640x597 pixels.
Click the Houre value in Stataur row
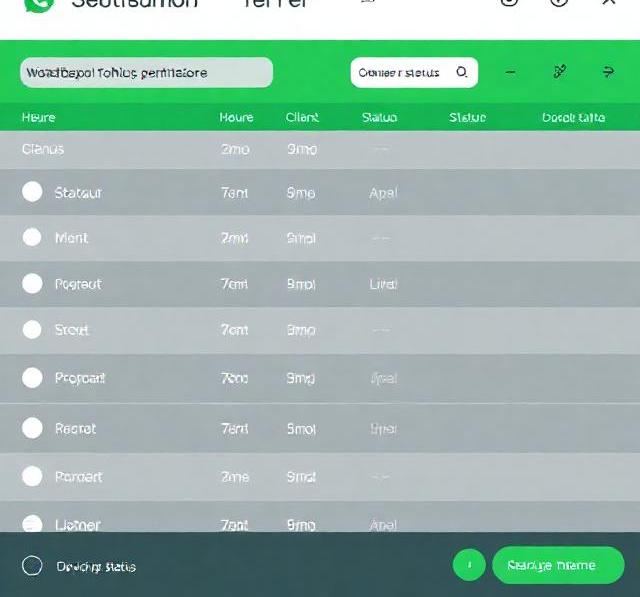coord(235,193)
